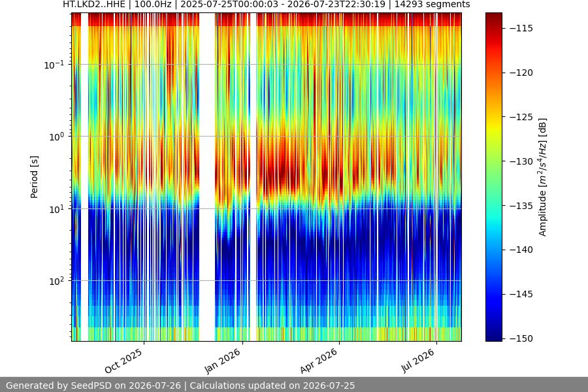The height and width of the screenshot is (392, 588).
Task: Click the −115 colorbar tick label
Action: (521, 29)
